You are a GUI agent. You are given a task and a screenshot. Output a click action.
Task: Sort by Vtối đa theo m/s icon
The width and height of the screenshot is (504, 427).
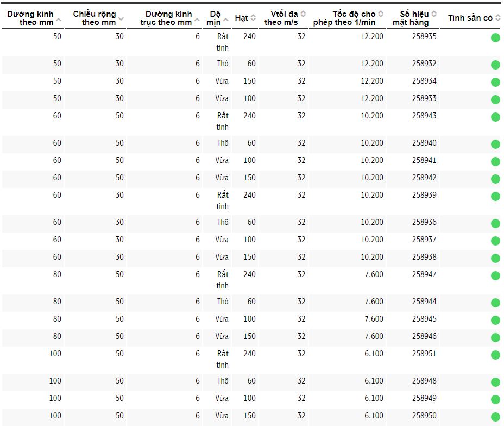(x=303, y=14)
